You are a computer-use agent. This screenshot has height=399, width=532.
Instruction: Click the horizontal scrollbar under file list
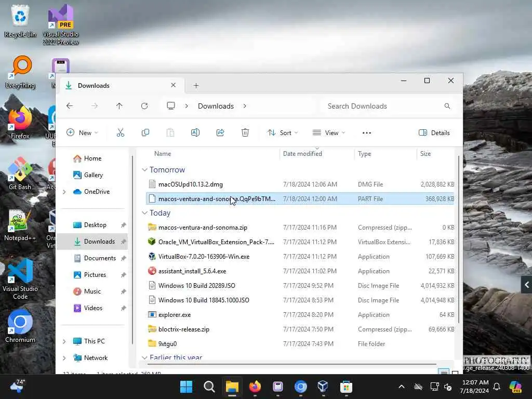coord(291,364)
